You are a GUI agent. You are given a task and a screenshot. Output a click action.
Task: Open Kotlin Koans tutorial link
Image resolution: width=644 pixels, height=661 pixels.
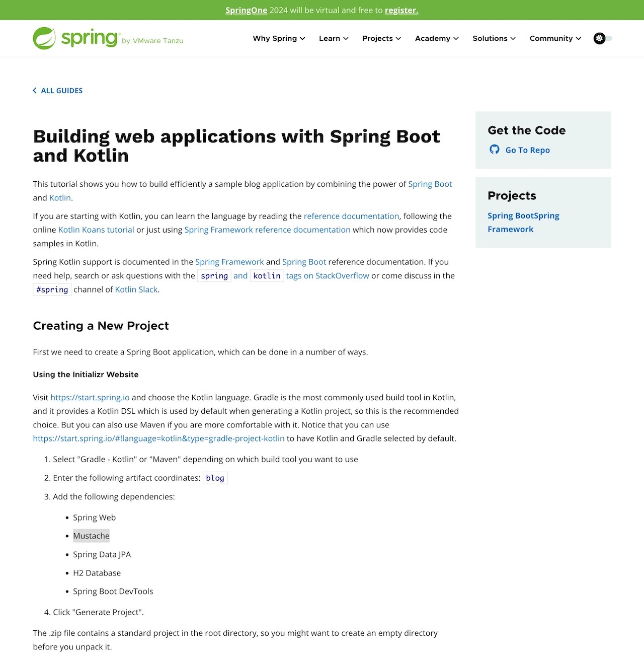[x=96, y=230]
